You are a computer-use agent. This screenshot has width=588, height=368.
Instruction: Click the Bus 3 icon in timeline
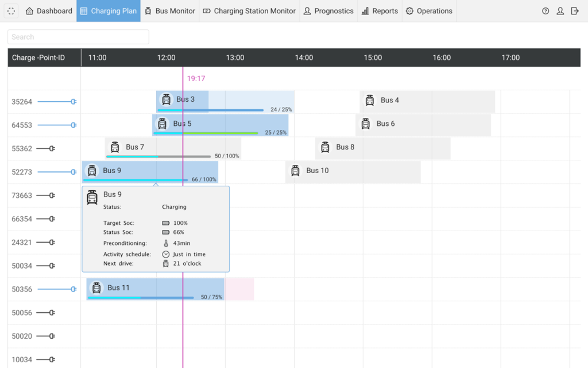coord(166,99)
